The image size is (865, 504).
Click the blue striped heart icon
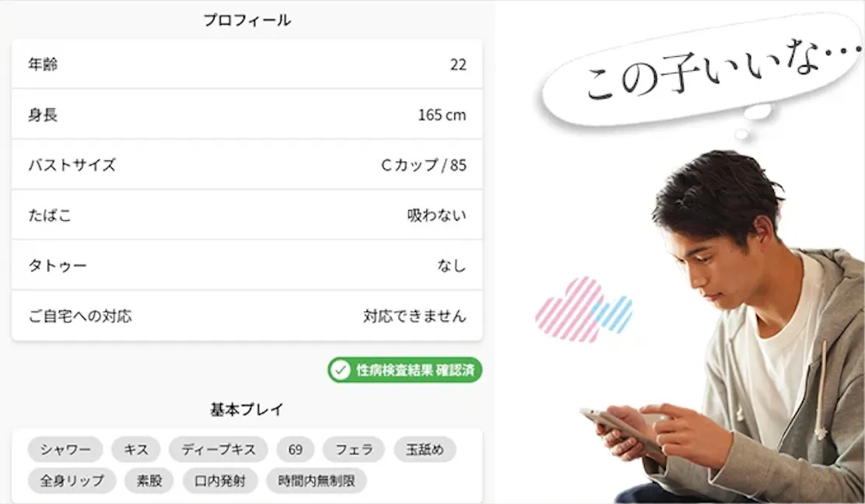coord(613,313)
